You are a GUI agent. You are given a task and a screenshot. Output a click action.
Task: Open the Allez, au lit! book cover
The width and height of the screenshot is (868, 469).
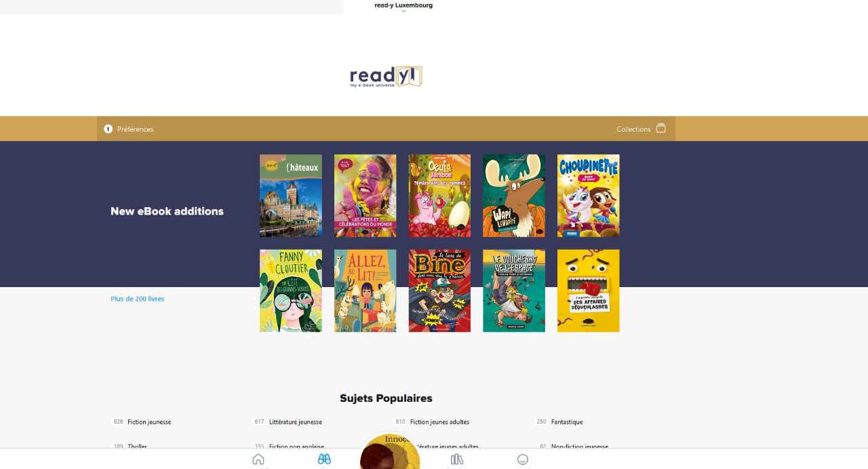click(366, 290)
